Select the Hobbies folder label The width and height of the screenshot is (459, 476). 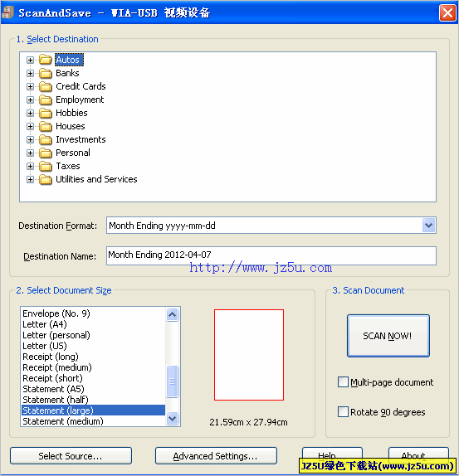[71, 113]
